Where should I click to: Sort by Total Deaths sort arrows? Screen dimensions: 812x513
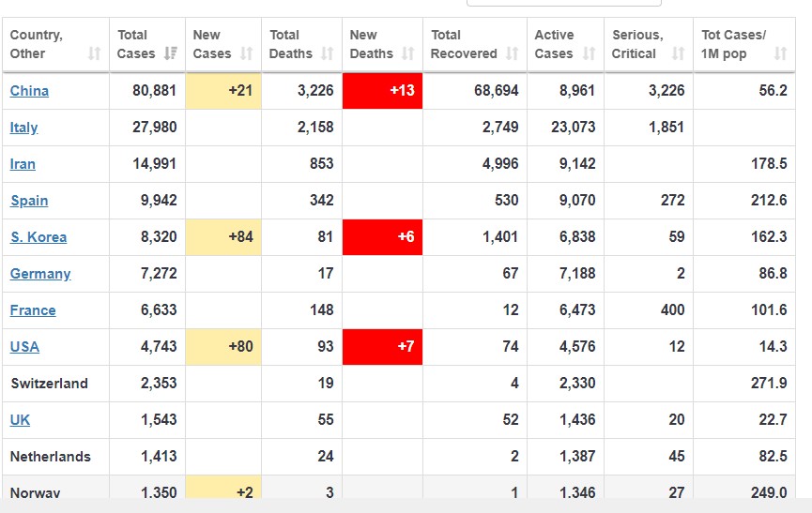[327, 53]
